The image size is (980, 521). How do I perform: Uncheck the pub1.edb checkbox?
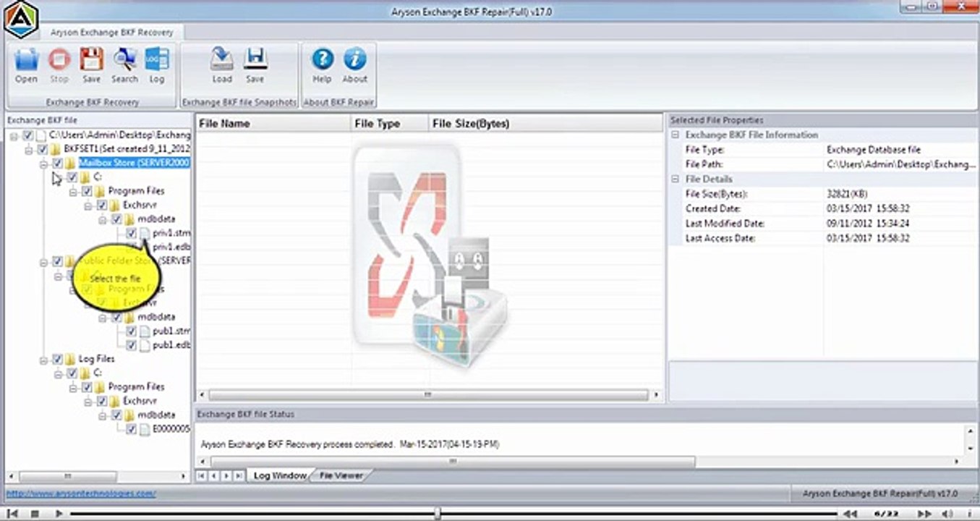pos(131,345)
